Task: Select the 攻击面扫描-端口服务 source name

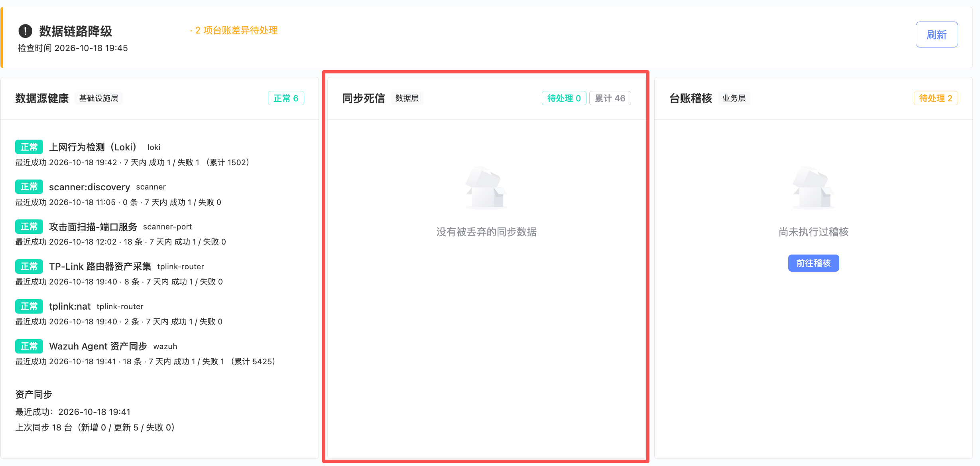Action: click(93, 227)
